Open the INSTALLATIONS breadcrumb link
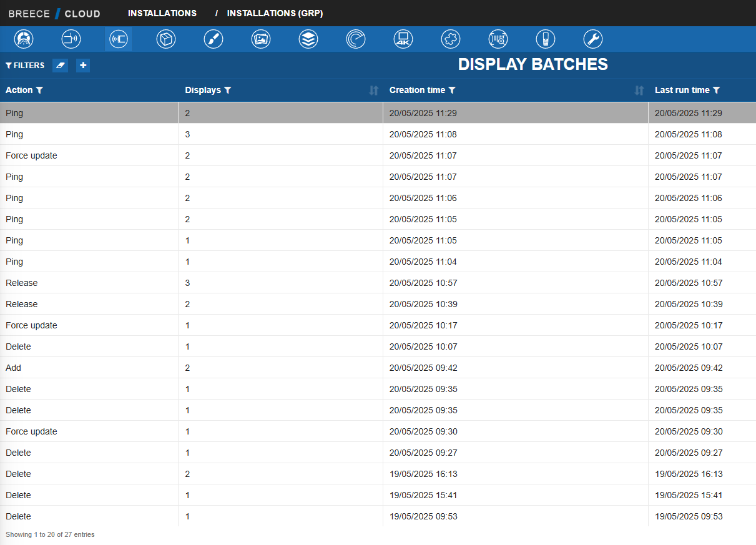756x545 pixels. 162,13
